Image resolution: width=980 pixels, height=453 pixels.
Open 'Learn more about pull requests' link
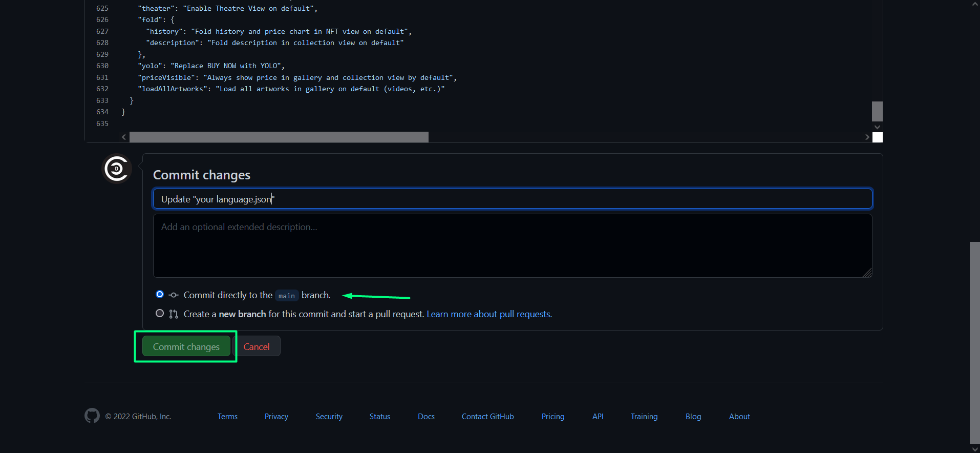pos(489,314)
